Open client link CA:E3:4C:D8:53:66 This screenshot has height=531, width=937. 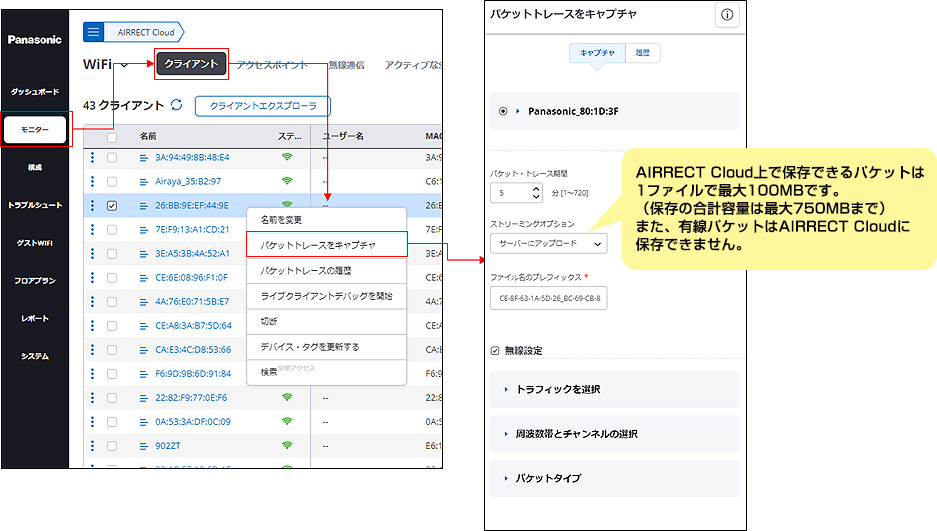pyautogui.click(x=193, y=349)
